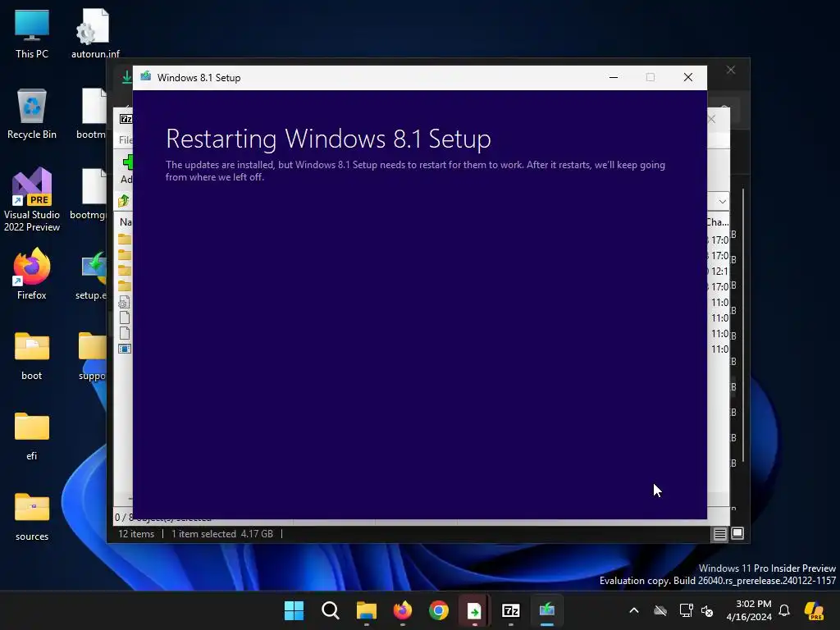Click the 7z logo in the 7-Zip window
This screenshot has width=840, height=630.
click(x=126, y=119)
